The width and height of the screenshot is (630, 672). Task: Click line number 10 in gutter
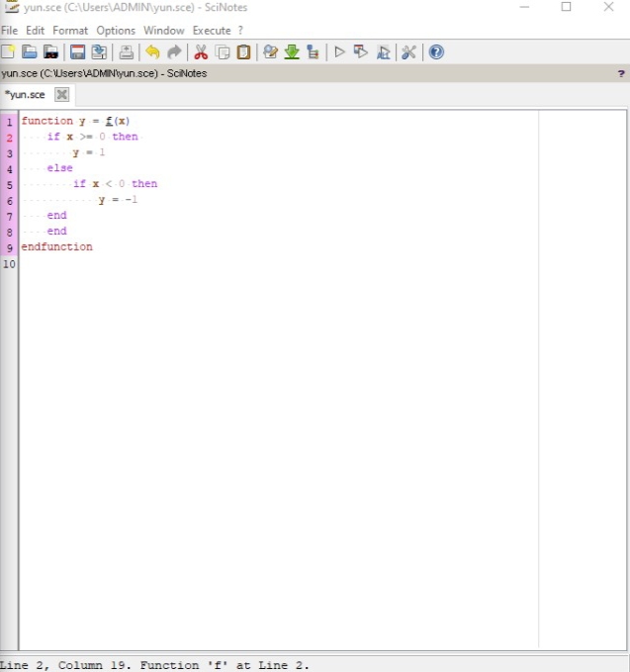(x=10, y=263)
